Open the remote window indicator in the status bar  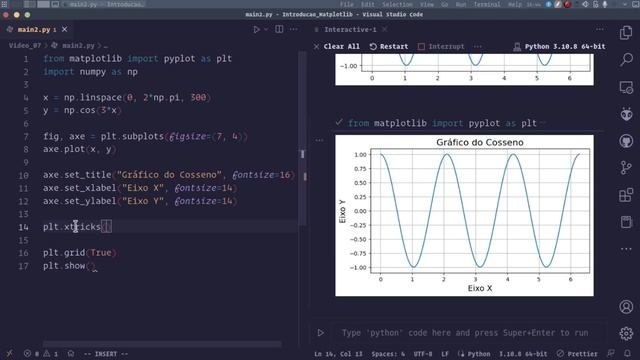point(9,354)
